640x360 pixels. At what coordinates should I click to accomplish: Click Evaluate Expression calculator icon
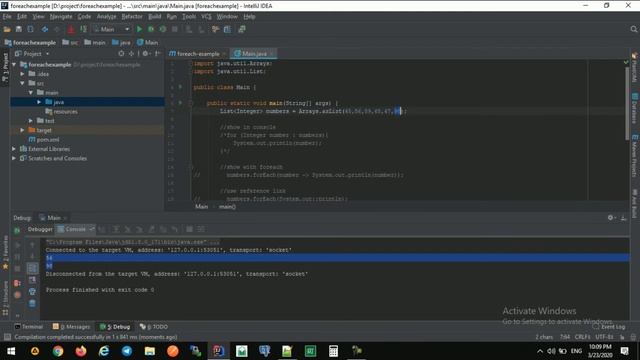pyautogui.click(x=189, y=229)
